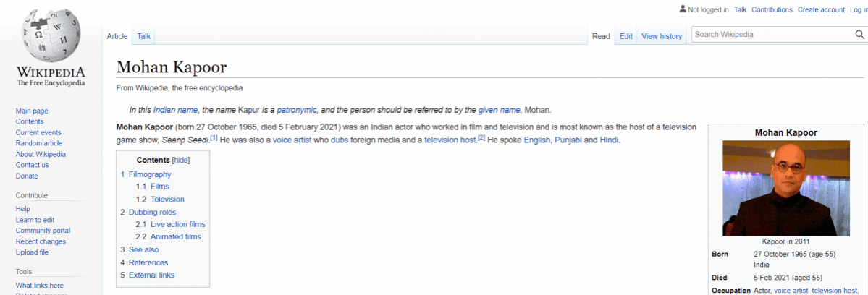Image resolution: width=868 pixels, height=295 pixels.
Task: Open the Talk tab beside Article
Action: [x=144, y=36]
